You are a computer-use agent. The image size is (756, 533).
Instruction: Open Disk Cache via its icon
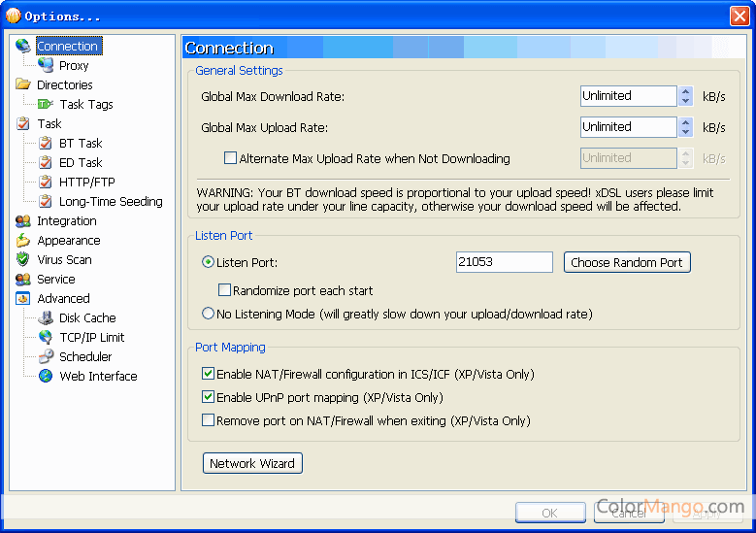click(45, 317)
